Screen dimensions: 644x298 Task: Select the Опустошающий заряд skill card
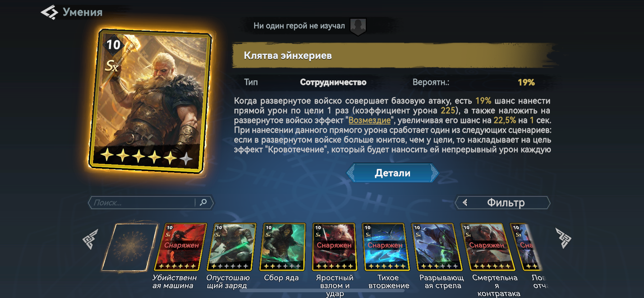click(231, 247)
